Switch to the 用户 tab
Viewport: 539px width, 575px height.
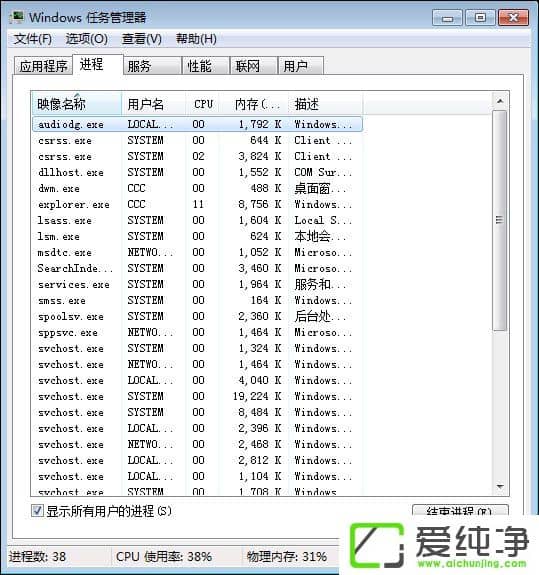(x=301, y=66)
